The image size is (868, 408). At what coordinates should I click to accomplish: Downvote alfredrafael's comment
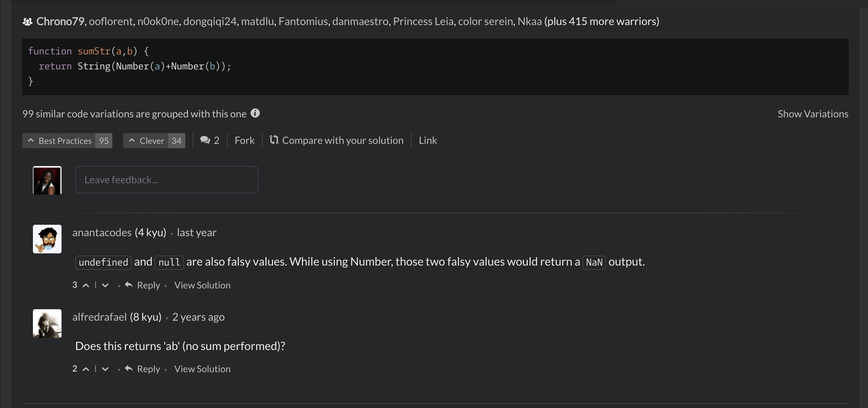click(x=105, y=369)
